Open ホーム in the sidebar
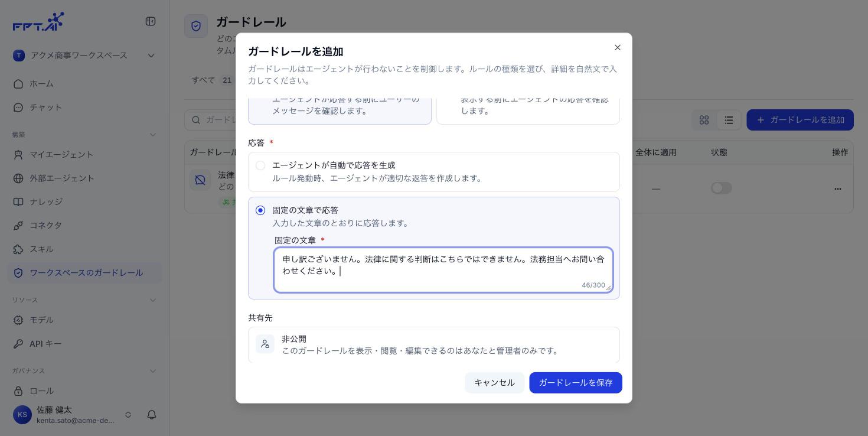 click(x=85, y=84)
